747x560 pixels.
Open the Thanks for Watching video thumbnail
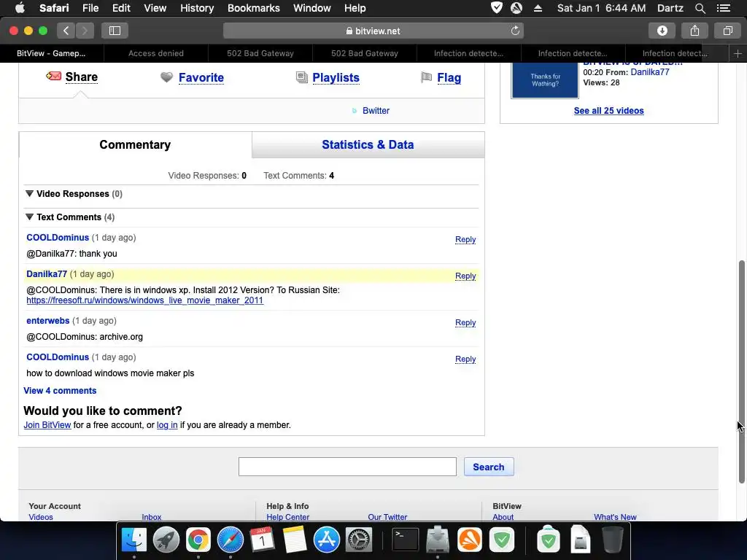pyautogui.click(x=545, y=80)
